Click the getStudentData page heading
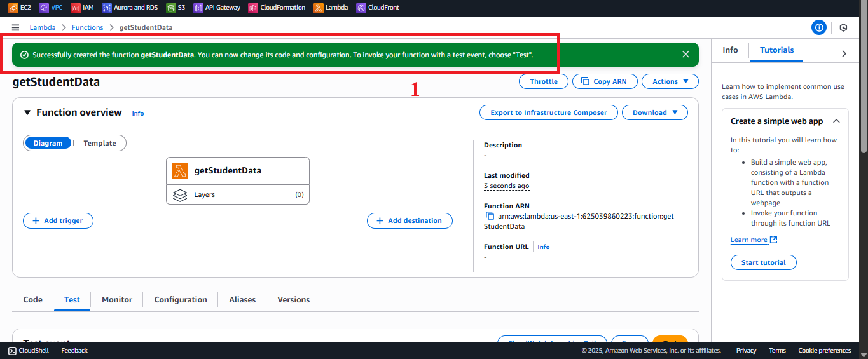Image resolution: width=868 pixels, height=359 pixels. (56, 82)
